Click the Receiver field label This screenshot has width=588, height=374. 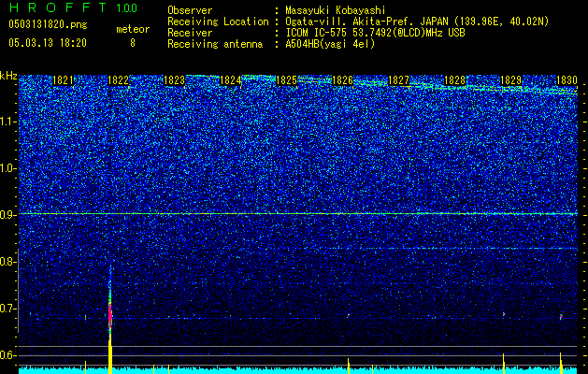(190, 33)
